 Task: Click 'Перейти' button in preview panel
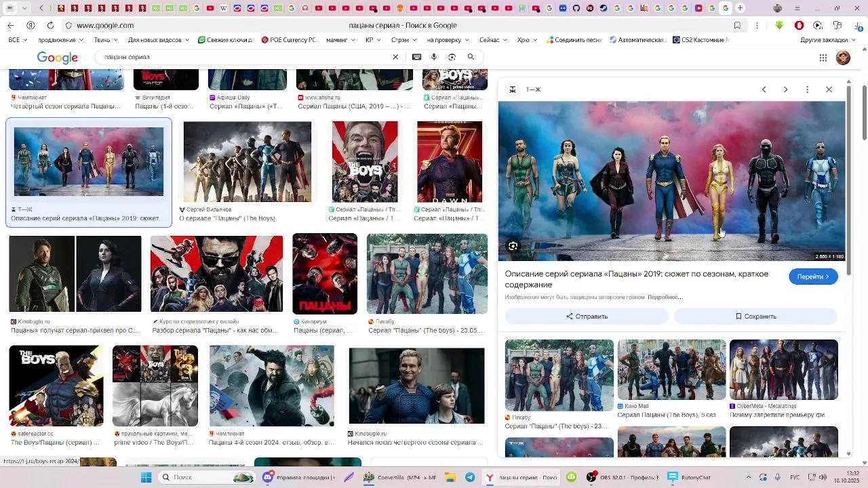(813, 277)
